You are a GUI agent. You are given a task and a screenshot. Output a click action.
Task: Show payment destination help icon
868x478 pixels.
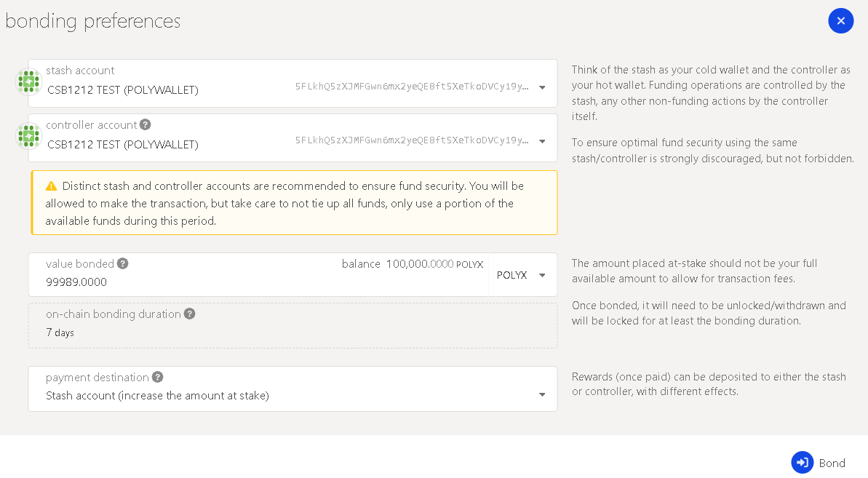(158, 377)
